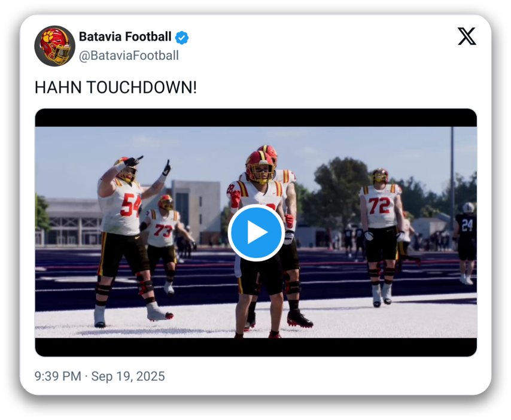
Task: Click the center player's red helmet
Action: point(260,167)
